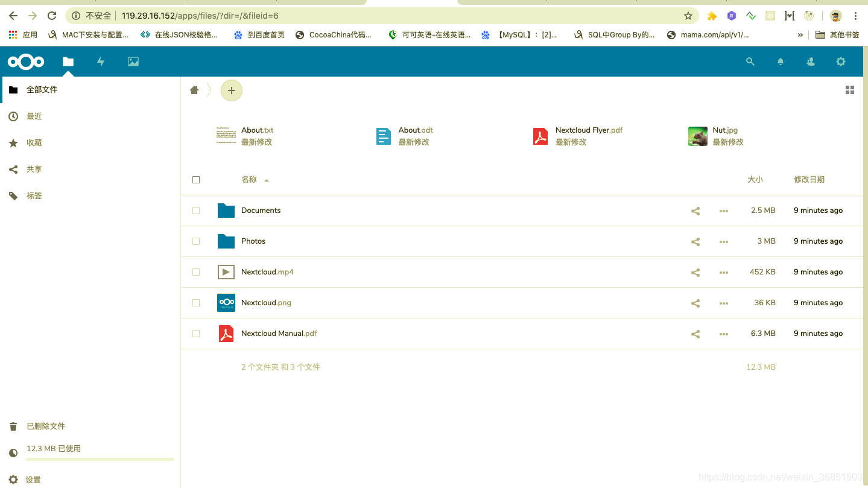Select the Documents row checkbox
The image size is (868, 488).
[x=196, y=211]
